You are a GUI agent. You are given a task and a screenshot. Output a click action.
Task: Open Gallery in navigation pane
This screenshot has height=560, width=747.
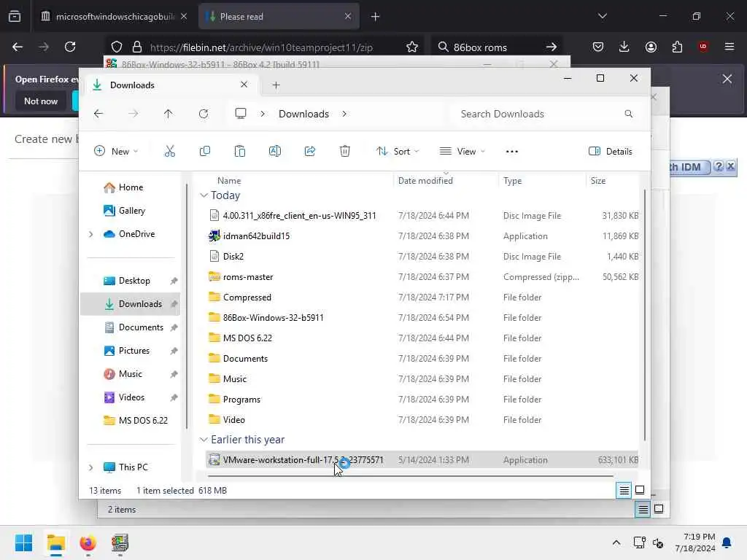pyautogui.click(x=131, y=211)
